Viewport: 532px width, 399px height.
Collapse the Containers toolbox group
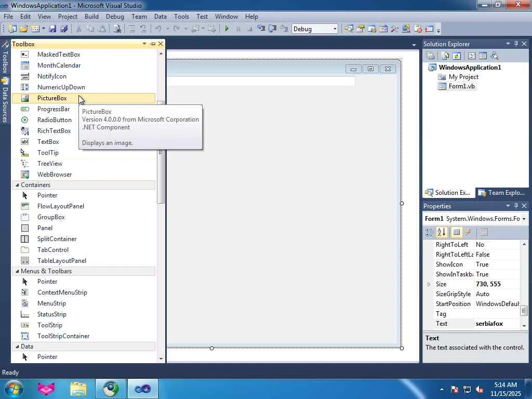[17, 185]
